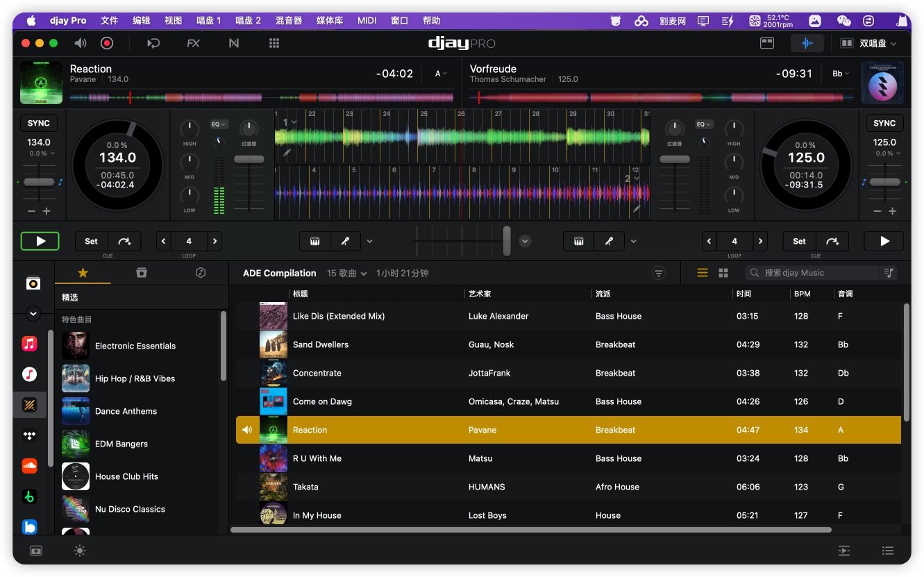Open the 混音器 menu
924x577 pixels.
(x=288, y=21)
